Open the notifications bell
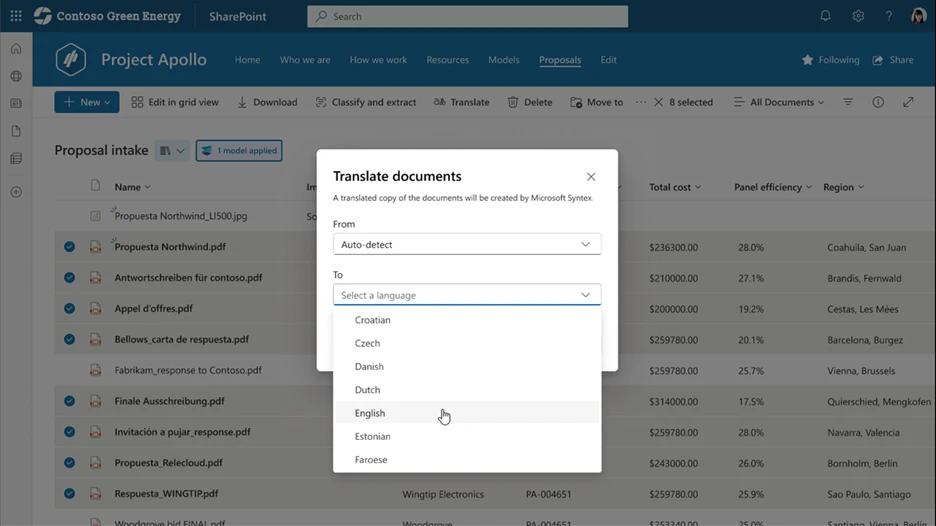The width and height of the screenshot is (936, 526). 825,16
